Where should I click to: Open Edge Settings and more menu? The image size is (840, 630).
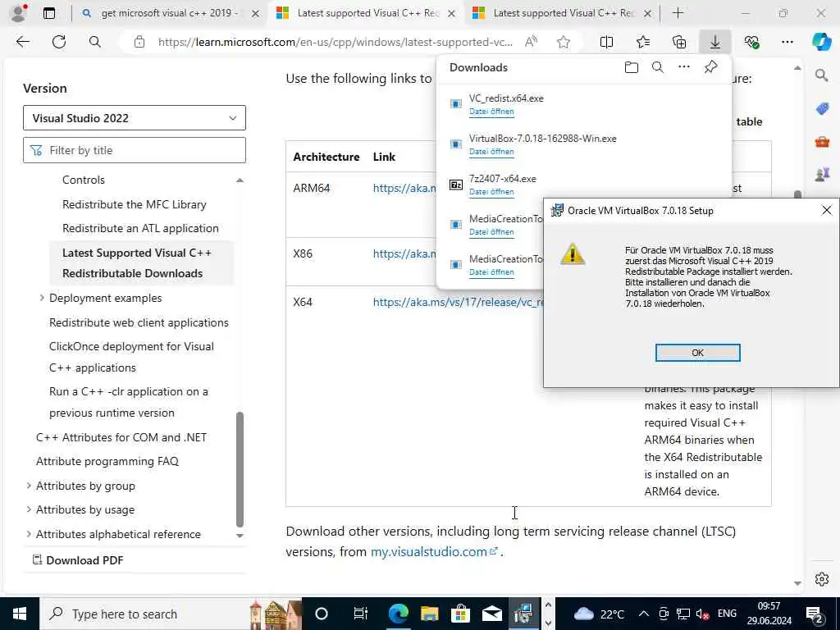[x=787, y=42]
